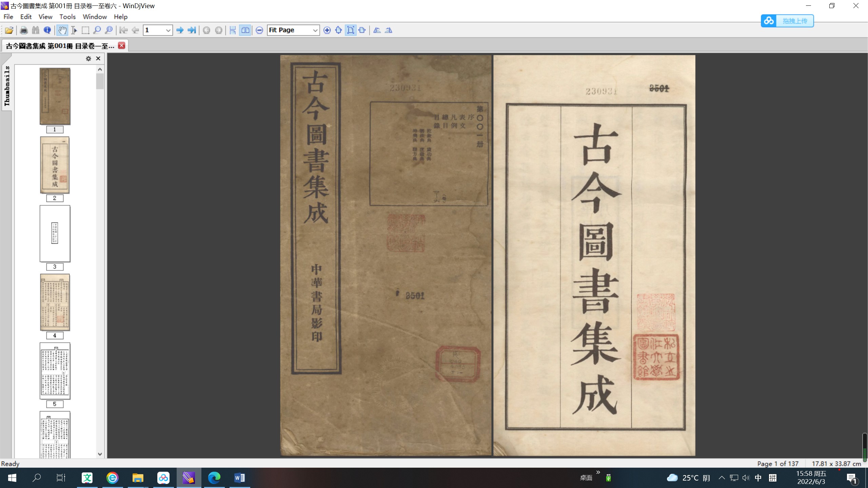Open taskbar Search
The height and width of the screenshot is (488, 868).
tap(37, 478)
